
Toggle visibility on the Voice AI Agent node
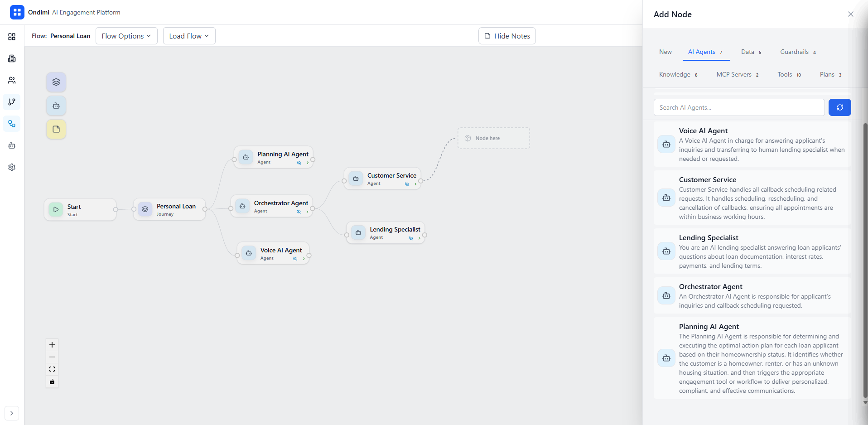click(296, 258)
